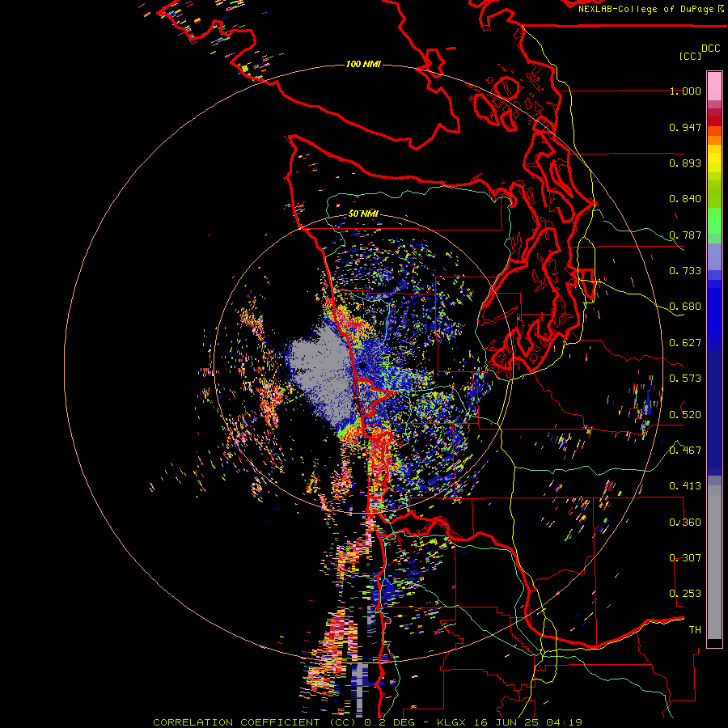Click the [CC] units label
Viewport: 728px width, 728px height.
[x=690, y=56]
